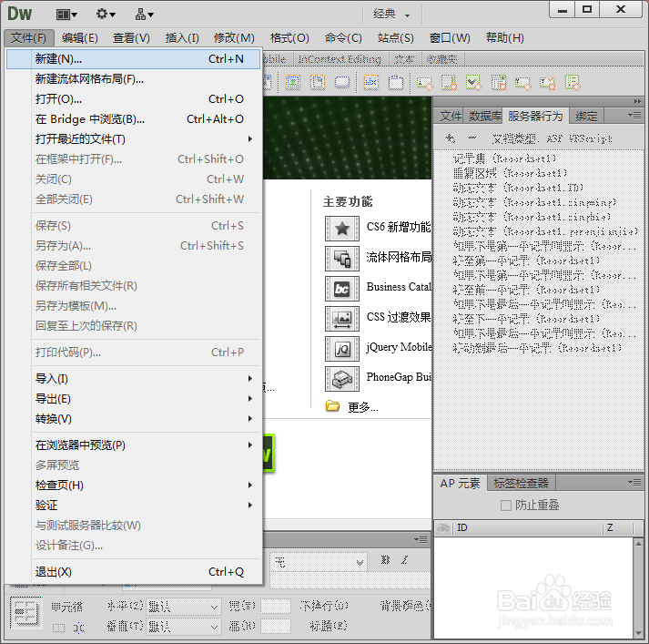Click the PhoneGap Build icon
This screenshot has width=649, height=644.
[x=342, y=379]
